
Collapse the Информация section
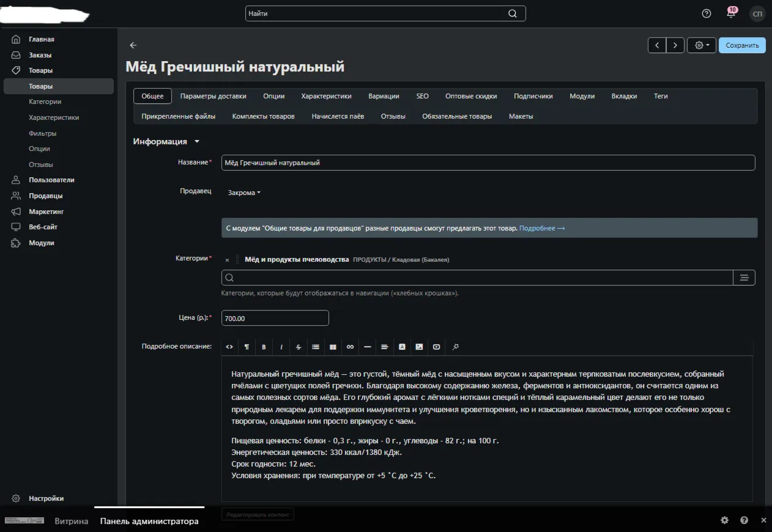coord(166,141)
